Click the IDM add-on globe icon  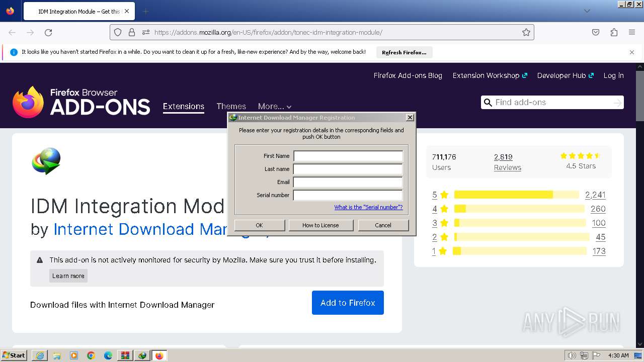pyautogui.click(x=46, y=161)
